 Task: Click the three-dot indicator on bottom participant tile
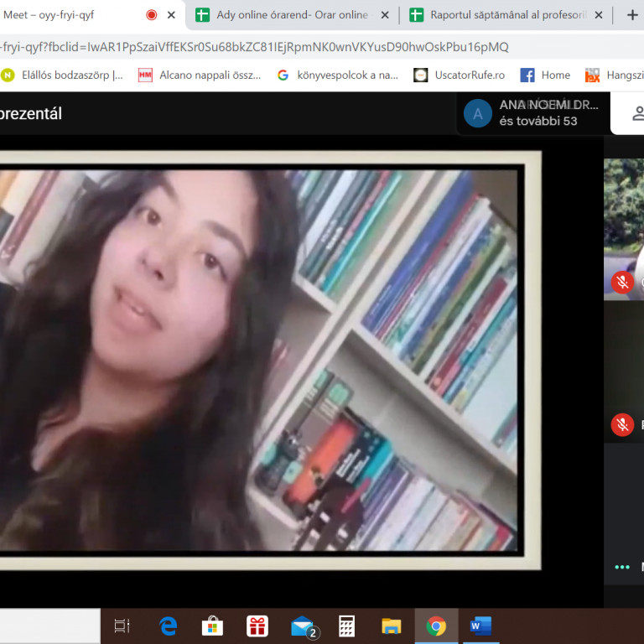(x=621, y=567)
